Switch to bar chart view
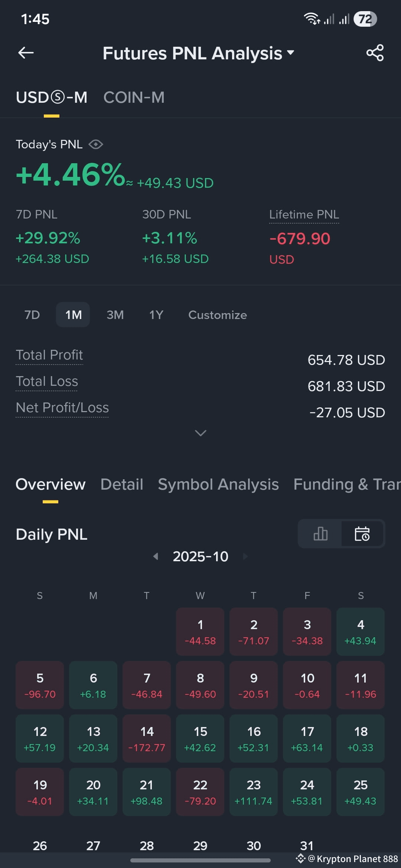401x868 pixels. click(x=320, y=534)
